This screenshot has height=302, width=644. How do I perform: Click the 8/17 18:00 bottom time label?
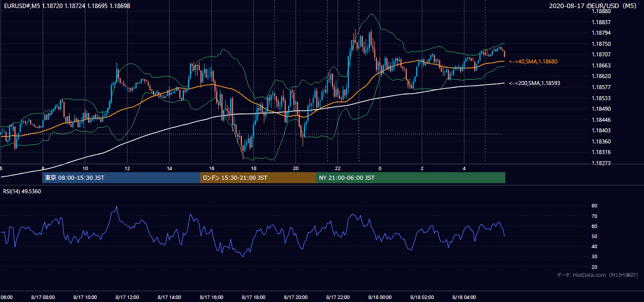(253, 297)
